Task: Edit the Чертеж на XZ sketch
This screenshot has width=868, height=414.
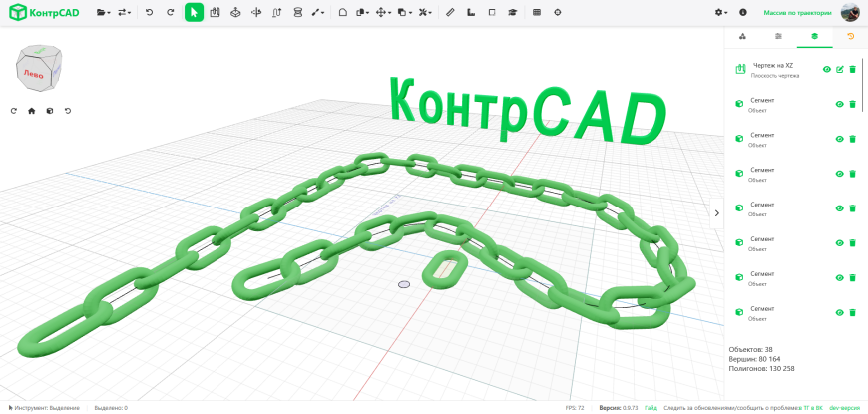Action: (x=840, y=69)
